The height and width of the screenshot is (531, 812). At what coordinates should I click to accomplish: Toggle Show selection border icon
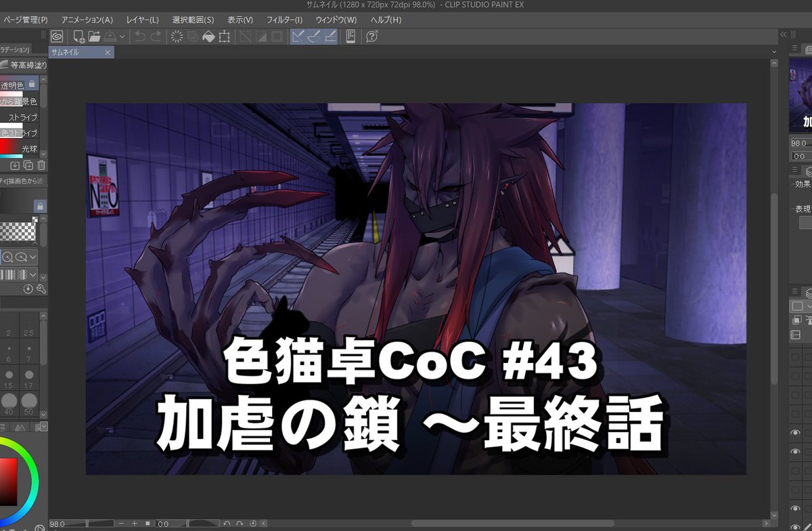[x=276, y=37]
